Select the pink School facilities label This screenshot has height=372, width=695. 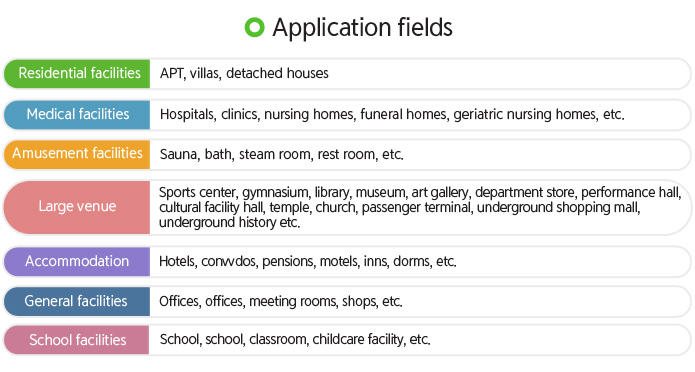coord(77,340)
